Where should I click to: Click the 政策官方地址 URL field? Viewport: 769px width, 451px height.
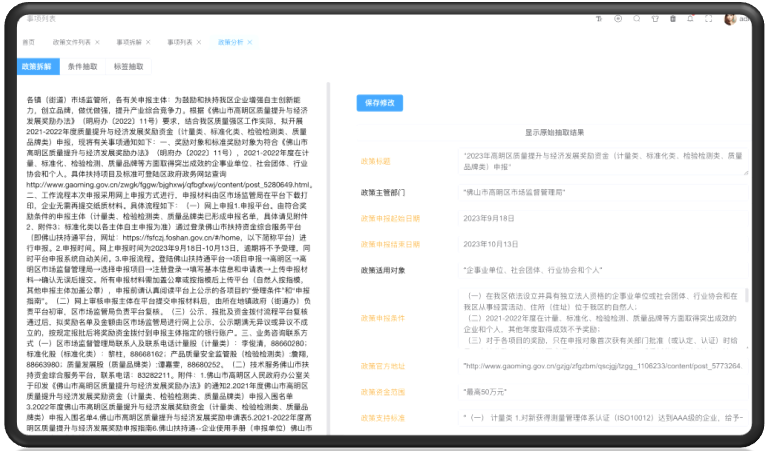tap(603, 366)
